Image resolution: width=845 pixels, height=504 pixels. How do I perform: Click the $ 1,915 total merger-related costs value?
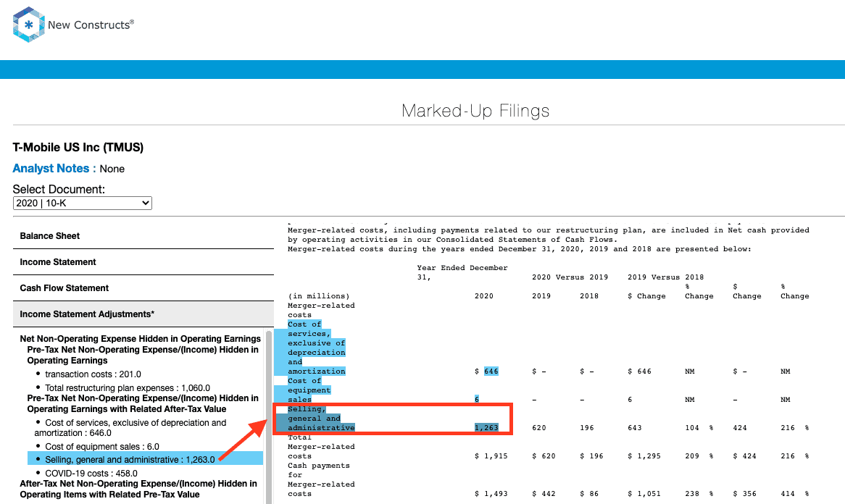tap(491, 456)
